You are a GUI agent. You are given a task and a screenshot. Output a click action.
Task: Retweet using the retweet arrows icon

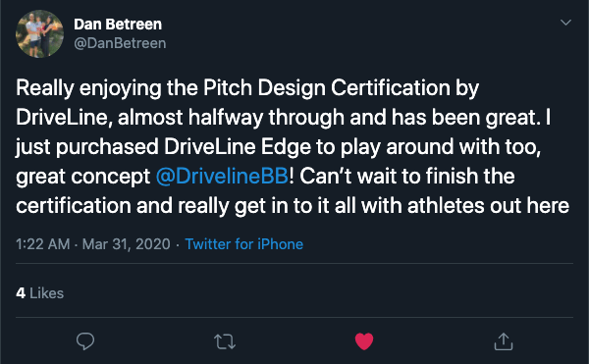[x=225, y=341]
